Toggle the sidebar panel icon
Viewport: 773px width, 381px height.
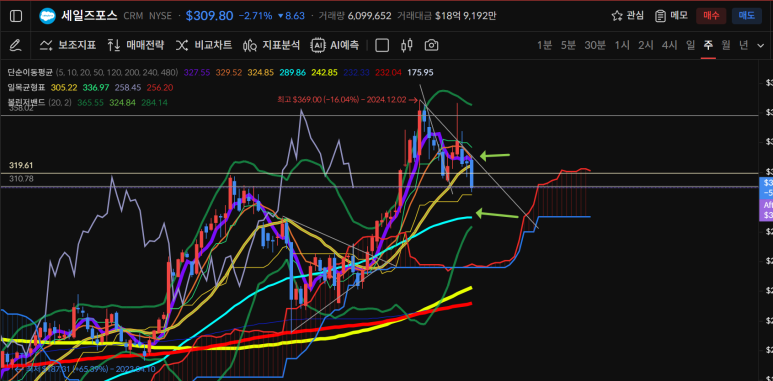tap(16, 16)
